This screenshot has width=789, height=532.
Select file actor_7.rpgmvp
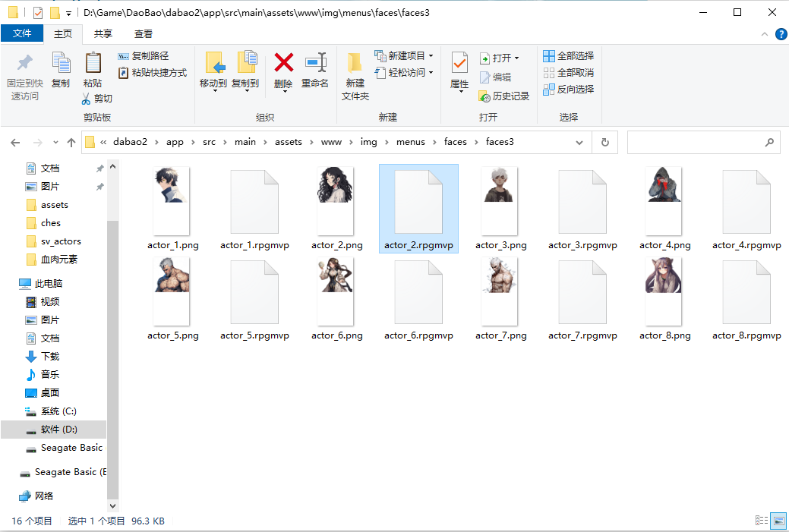point(582,299)
